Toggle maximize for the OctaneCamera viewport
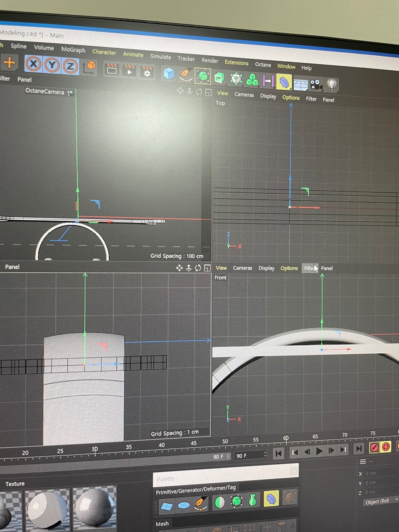399x532 pixels. [x=208, y=92]
